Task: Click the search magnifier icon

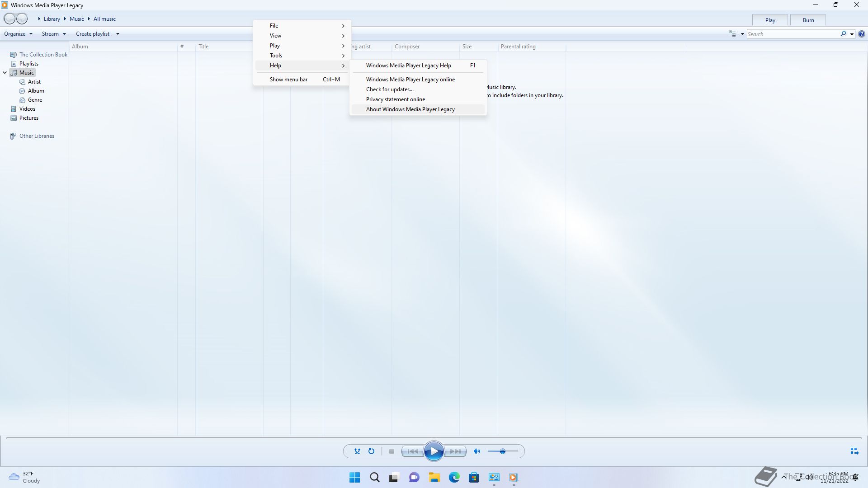Action: pyautogui.click(x=843, y=34)
